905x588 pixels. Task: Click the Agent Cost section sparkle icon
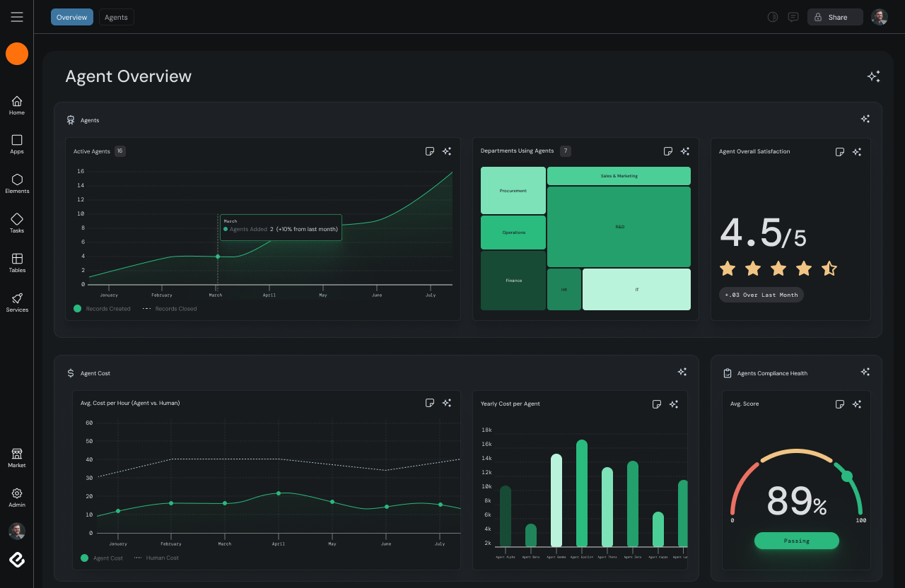(x=682, y=372)
